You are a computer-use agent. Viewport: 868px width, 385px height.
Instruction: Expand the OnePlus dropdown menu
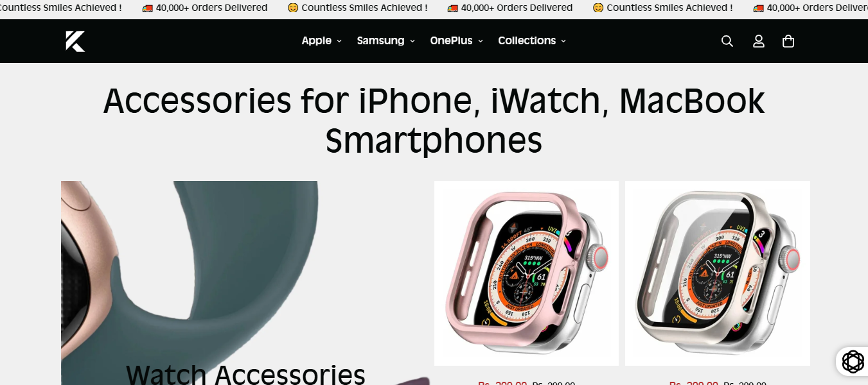tap(457, 40)
